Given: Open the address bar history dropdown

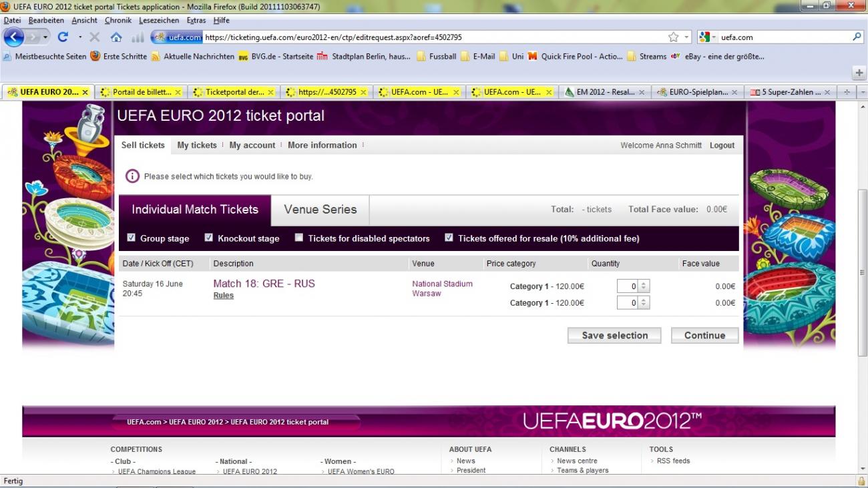Looking at the screenshot, I should click(x=687, y=37).
